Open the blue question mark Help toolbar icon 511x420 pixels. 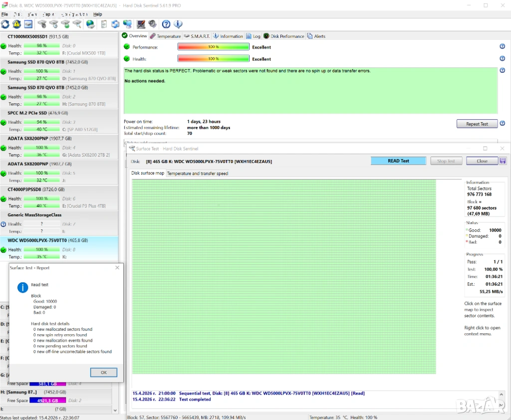(166, 24)
